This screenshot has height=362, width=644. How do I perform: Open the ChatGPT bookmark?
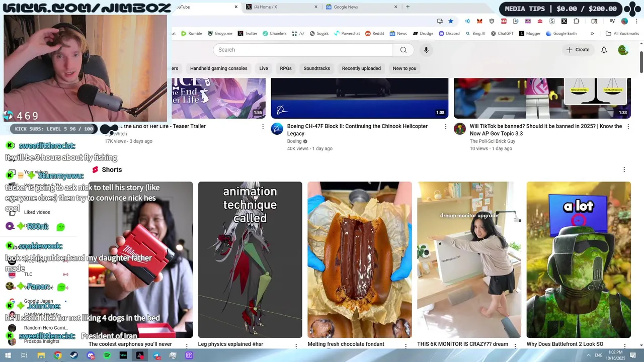pos(502,34)
